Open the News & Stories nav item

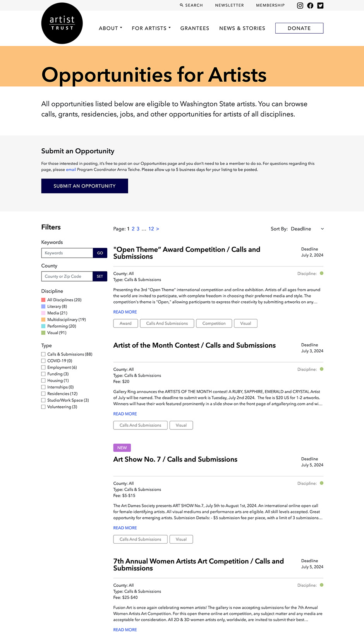pos(242,28)
